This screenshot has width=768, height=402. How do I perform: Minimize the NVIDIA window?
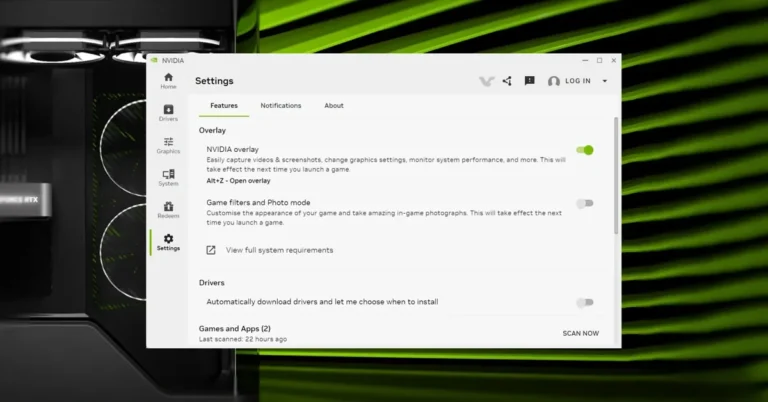click(x=585, y=60)
